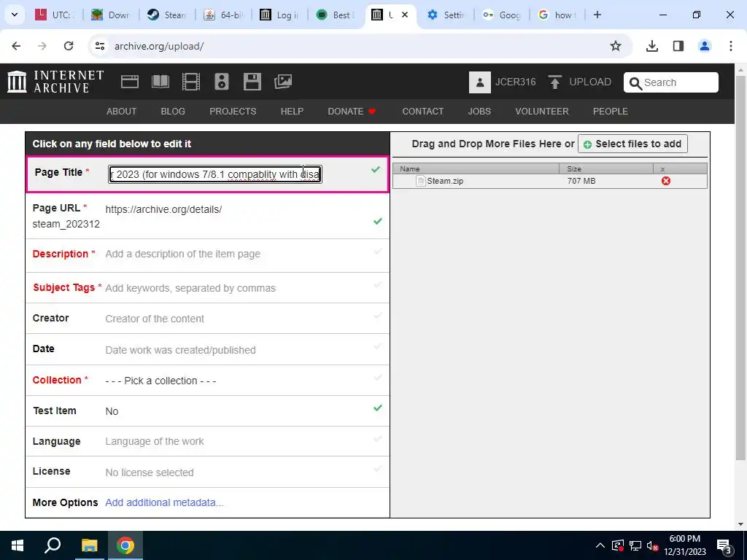747x560 pixels.
Task: Open the PROJECTS menu item
Action: coord(233,112)
